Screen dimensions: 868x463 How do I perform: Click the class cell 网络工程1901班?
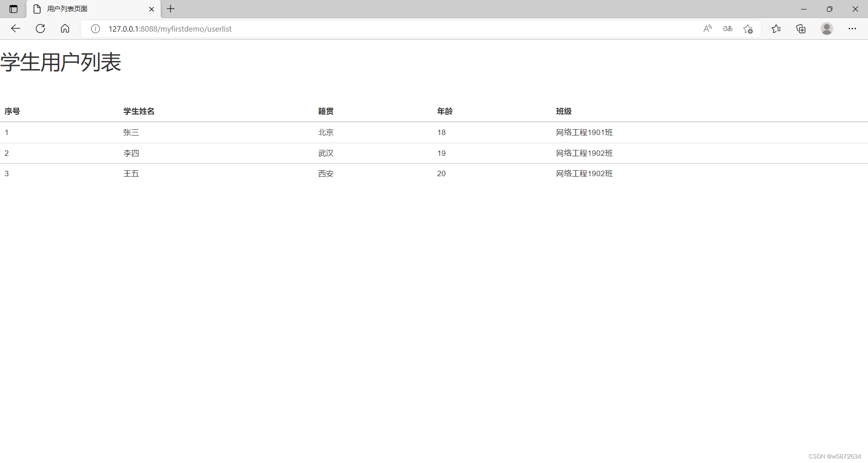point(584,132)
